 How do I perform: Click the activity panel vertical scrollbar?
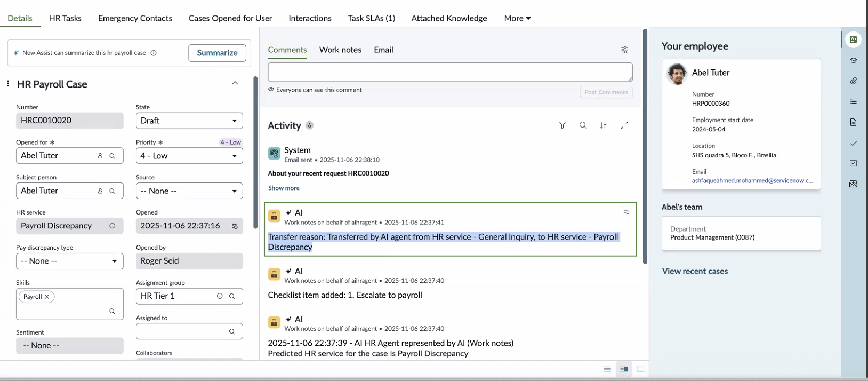[645, 146]
